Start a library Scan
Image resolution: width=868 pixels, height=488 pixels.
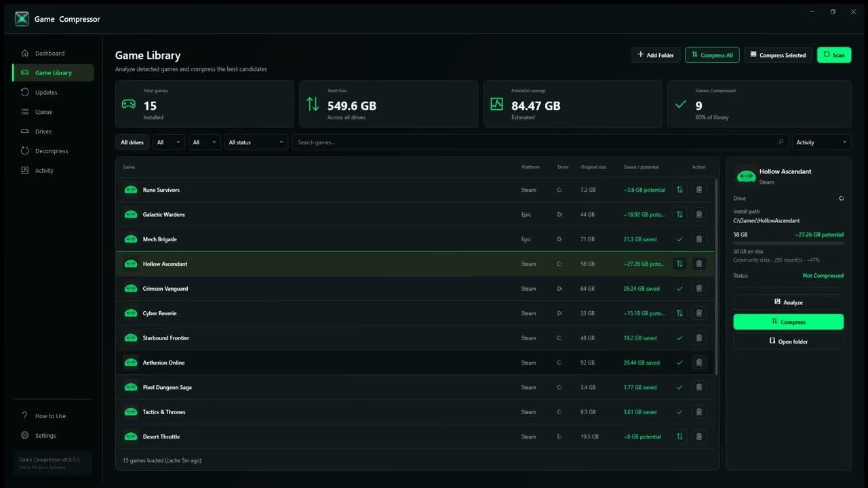coord(834,55)
